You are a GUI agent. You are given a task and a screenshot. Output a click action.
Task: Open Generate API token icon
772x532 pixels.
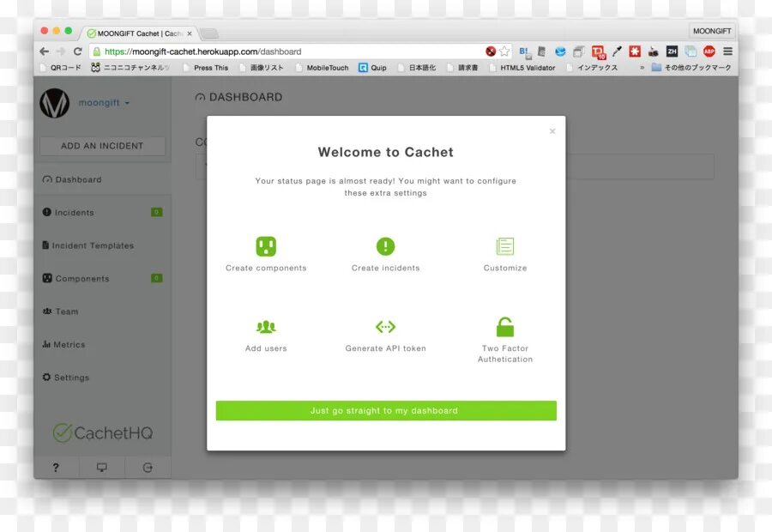coord(385,327)
